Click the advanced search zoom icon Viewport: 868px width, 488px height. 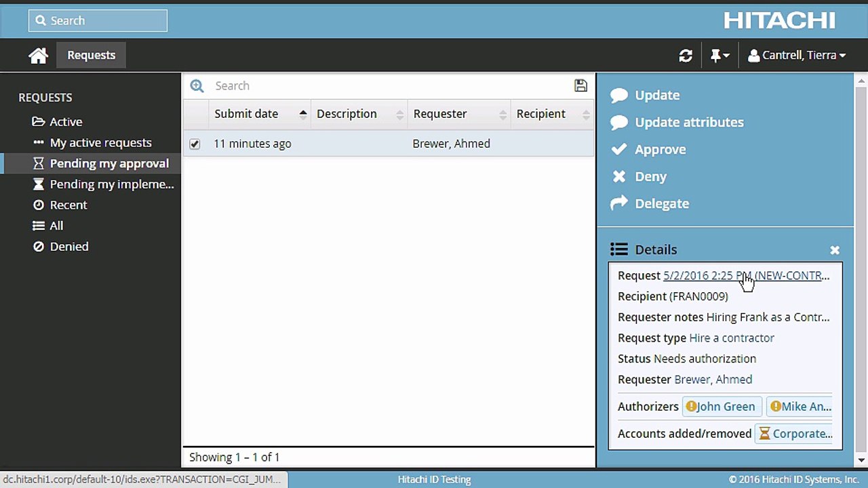click(197, 86)
